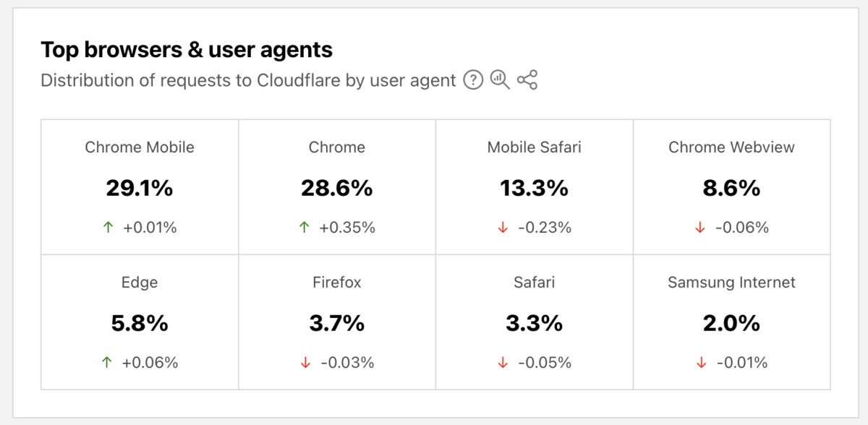Click the share icon beside the subtitle
This screenshot has width=868, height=425.
click(x=527, y=80)
